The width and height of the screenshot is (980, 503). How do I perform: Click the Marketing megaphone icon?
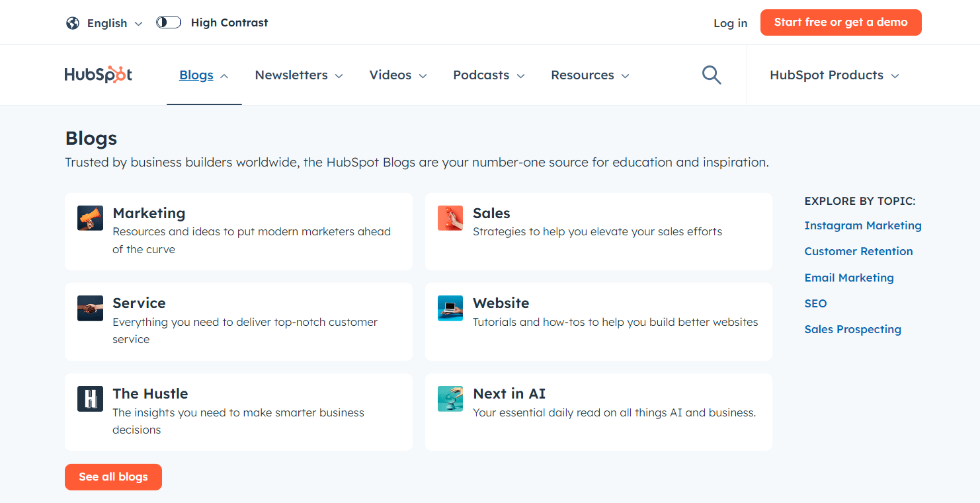pyautogui.click(x=89, y=218)
